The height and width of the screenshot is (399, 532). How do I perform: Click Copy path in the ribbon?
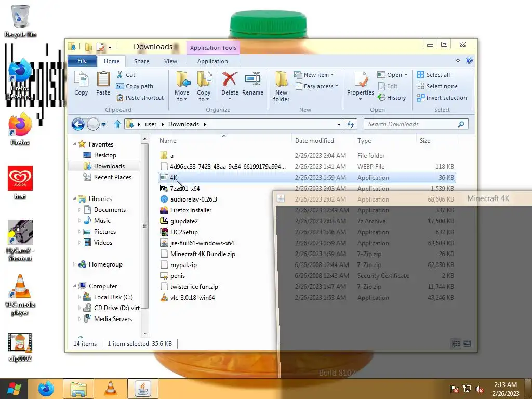tap(135, 86)
